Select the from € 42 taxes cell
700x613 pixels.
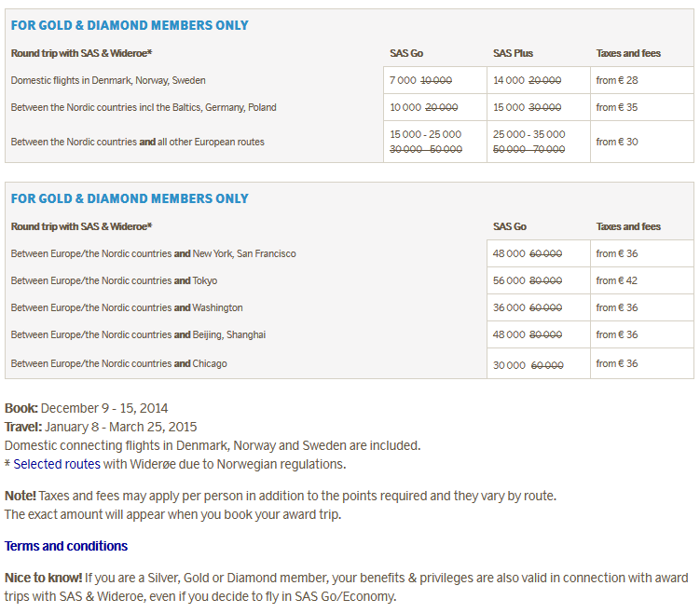pyautogui.click(x=617, y=280)
